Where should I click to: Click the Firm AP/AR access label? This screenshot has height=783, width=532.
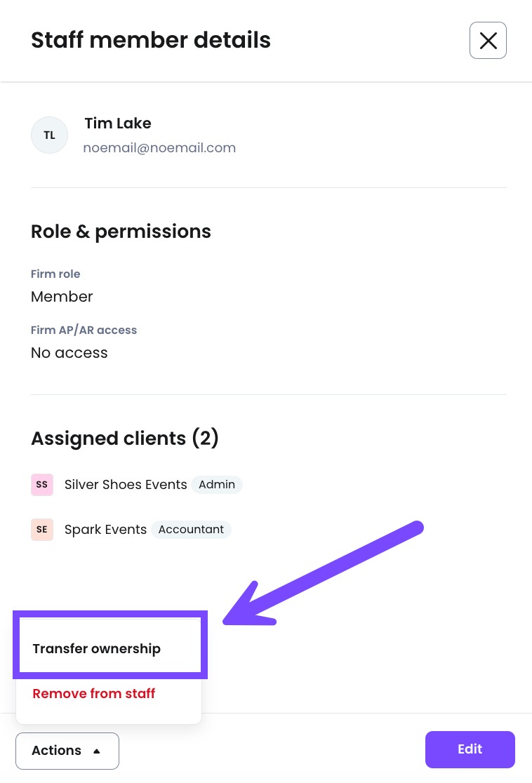click(84, 330)
